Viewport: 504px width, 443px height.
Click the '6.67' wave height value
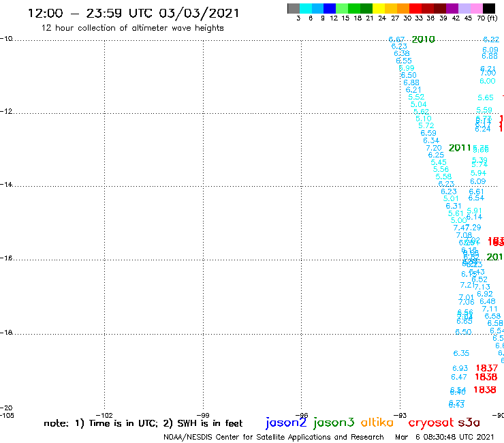[x=396, y=40]
